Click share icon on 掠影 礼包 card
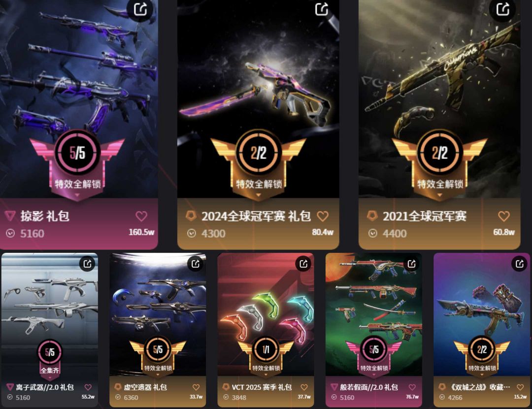532x409 pixels. [140, 9]
